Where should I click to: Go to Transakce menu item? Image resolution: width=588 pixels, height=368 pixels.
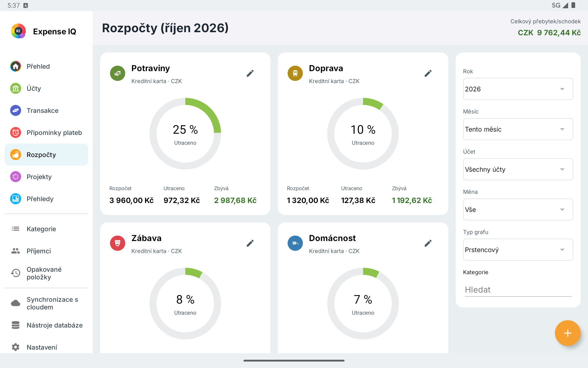coord(46,110)
